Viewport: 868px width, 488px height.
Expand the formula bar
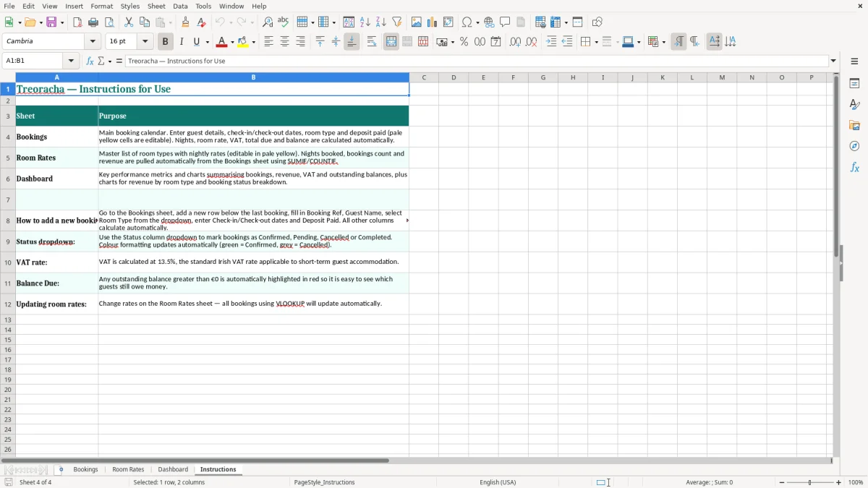(x=833, y=61)
